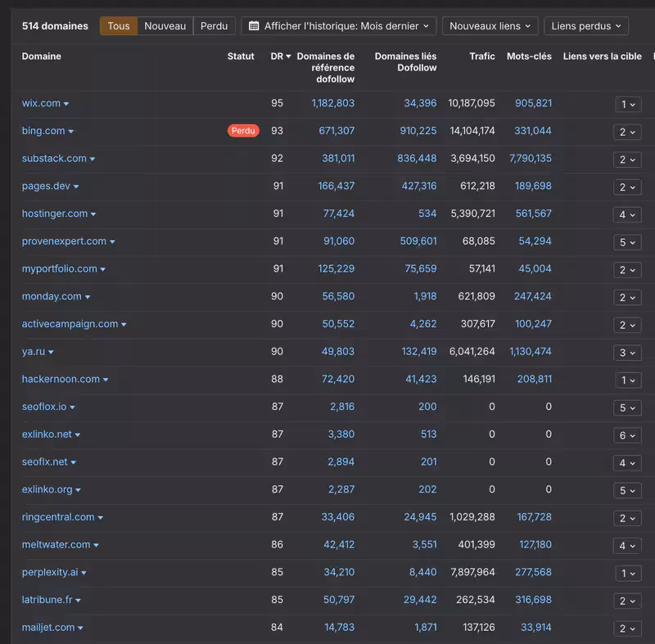Expand links-to-target dropdown for exlinko.net

pyautogui.click(x=627, y=435)
